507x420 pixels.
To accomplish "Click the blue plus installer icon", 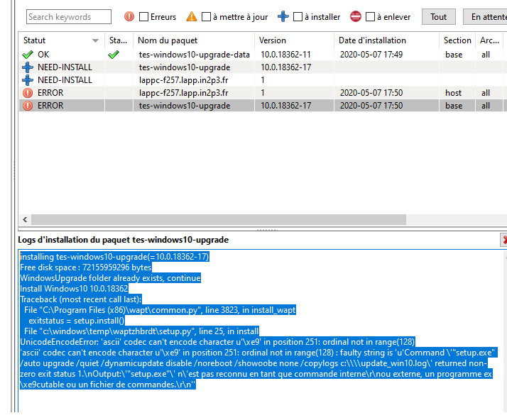I will click(x=283, y=16).
